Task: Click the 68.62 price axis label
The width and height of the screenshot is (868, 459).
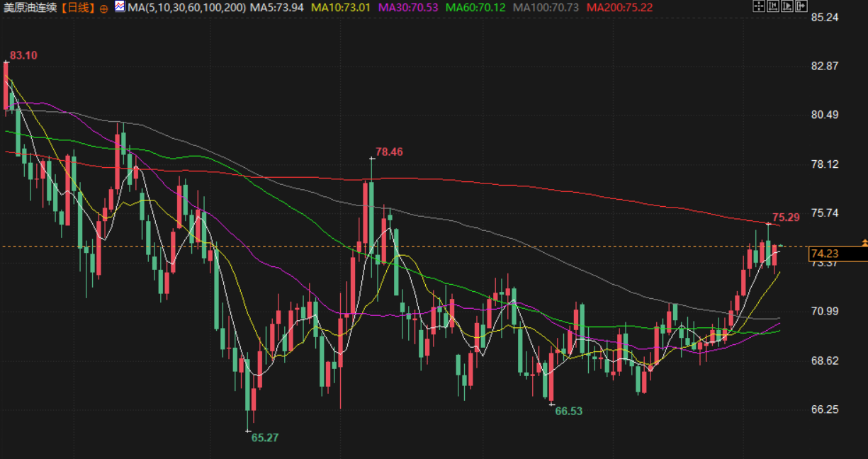Action: click(x=825, y=361)
